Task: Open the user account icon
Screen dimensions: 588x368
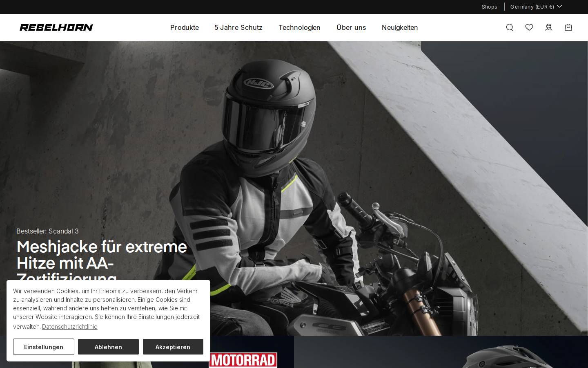Action: (x=549, y=27)
